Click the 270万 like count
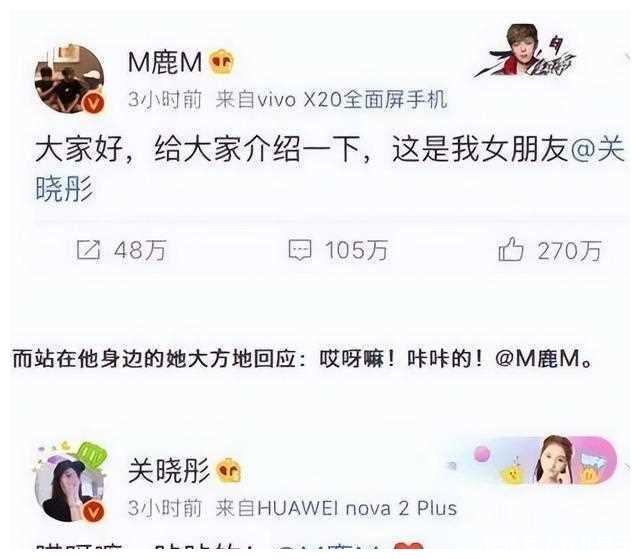 pyautogui.click(x=569, y=251)
